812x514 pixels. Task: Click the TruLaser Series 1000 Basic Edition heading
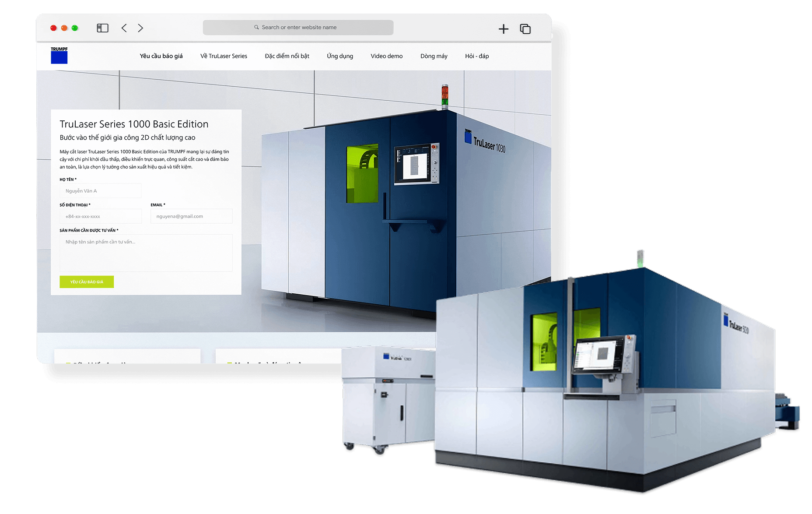click(134, 124)
